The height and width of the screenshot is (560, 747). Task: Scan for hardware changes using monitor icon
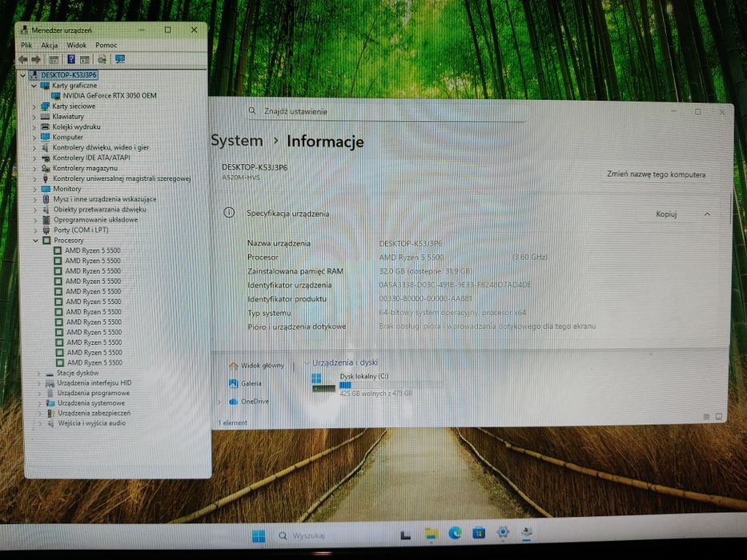point(120,59)
